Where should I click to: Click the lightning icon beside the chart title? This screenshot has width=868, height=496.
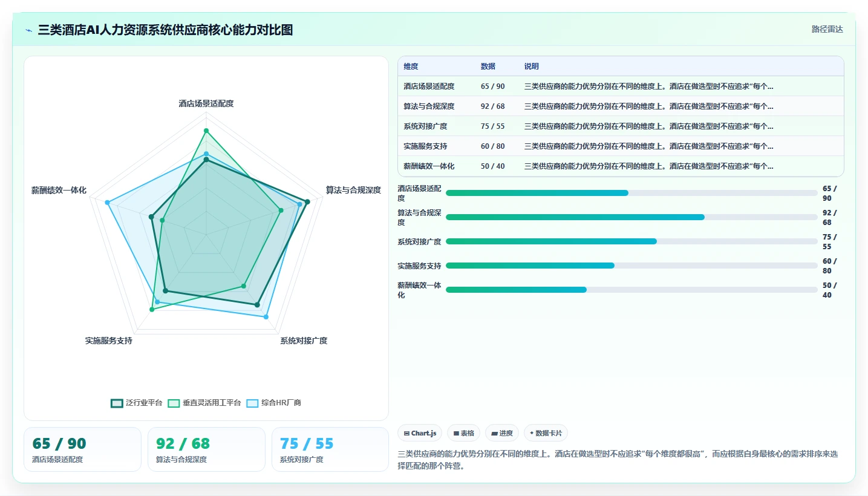click(29, 30)
